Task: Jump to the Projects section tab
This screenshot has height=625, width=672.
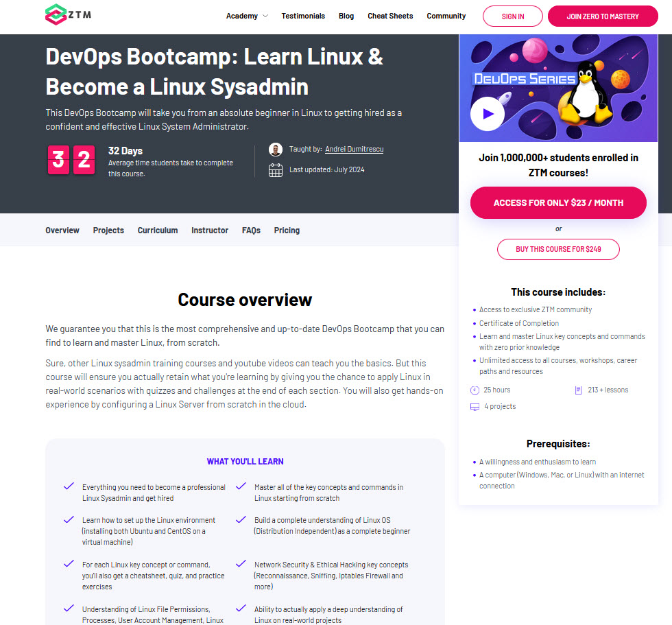Action: pyautogui.click(x=108, y=231)
